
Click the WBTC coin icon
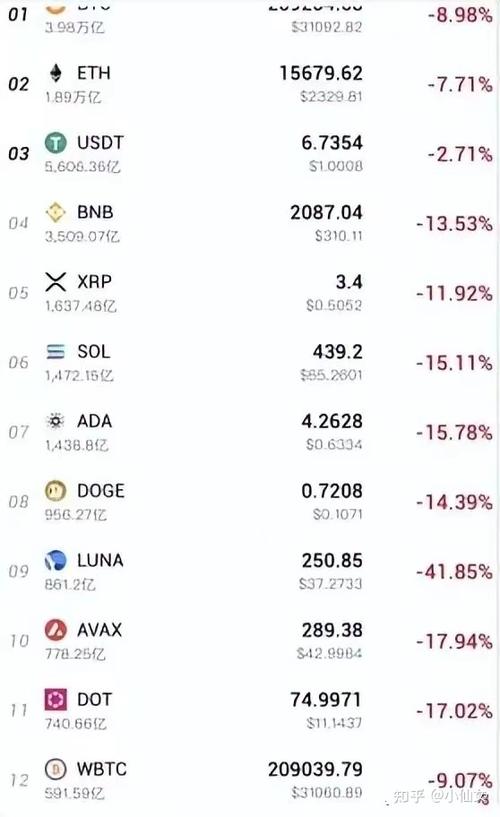[55, 769]
